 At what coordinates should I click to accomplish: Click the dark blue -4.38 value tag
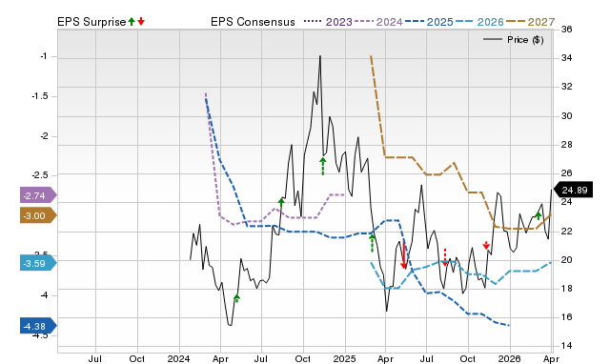[38, 326]
